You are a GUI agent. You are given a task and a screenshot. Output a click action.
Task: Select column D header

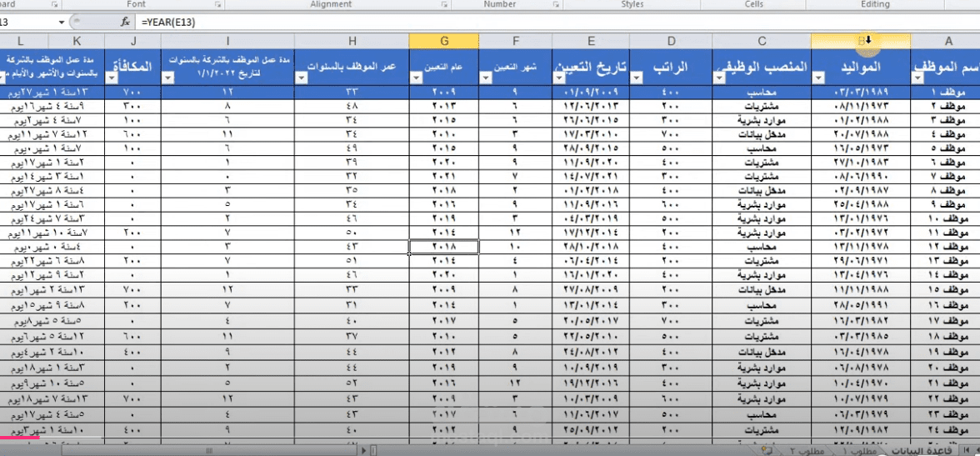point(671,42)
